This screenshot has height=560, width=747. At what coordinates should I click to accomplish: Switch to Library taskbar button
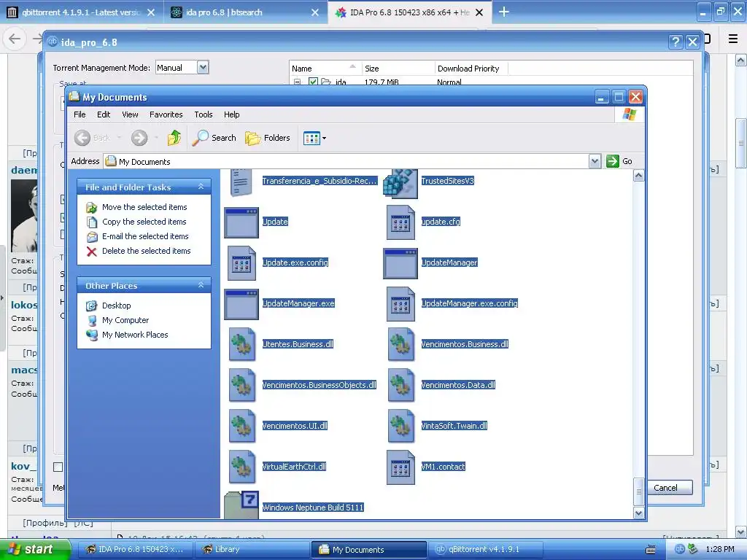[252, 549]
